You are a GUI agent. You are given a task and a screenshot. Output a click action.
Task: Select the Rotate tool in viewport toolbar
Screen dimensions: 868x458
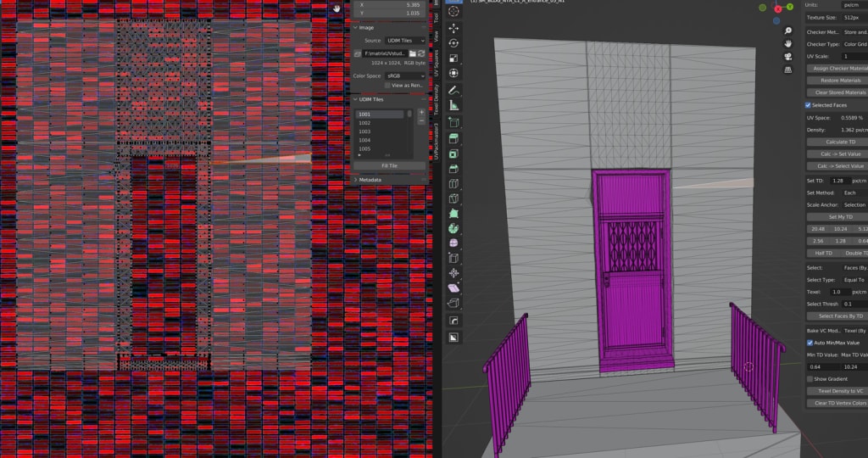[x=453, y=43]
